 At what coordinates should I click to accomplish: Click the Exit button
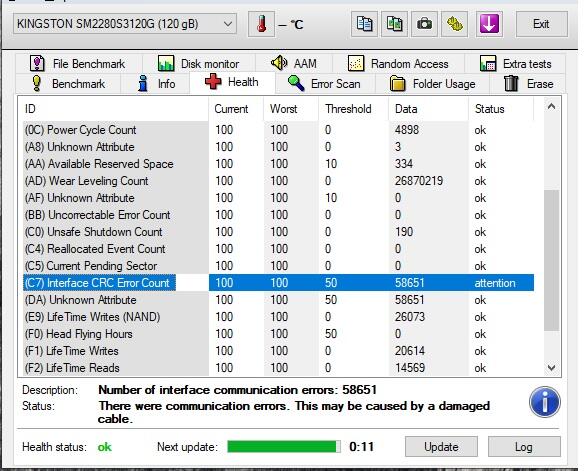point(541,24)
